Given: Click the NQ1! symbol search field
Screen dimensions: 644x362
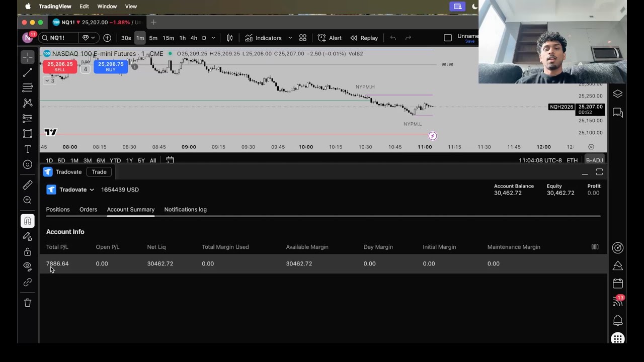Looking at the screenshot, I should coord(57,38).
